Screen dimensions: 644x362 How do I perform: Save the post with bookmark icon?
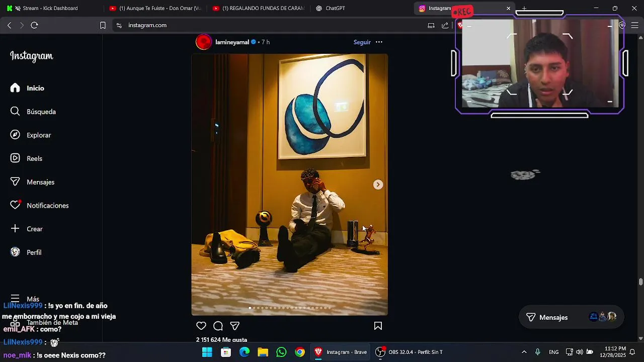pos(378,326)
